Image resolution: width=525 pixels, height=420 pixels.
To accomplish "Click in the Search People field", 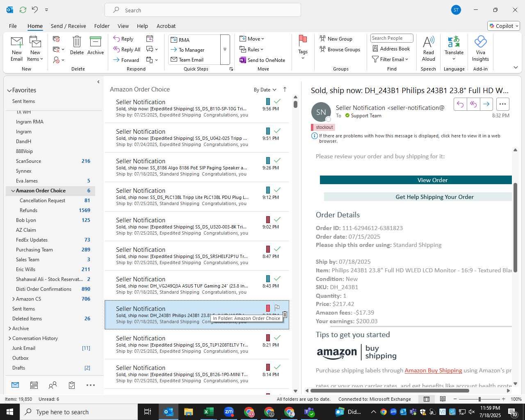I will (x=392, y=38).
